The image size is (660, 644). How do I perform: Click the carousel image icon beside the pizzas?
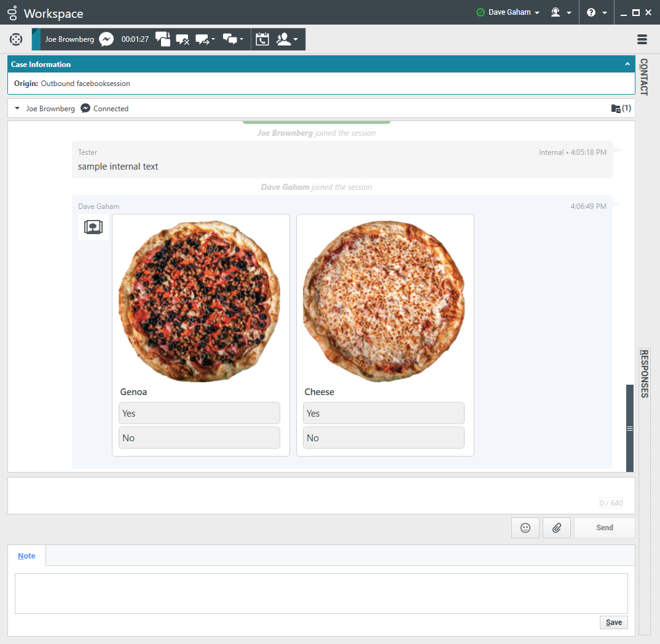click(x=93, y=227)
